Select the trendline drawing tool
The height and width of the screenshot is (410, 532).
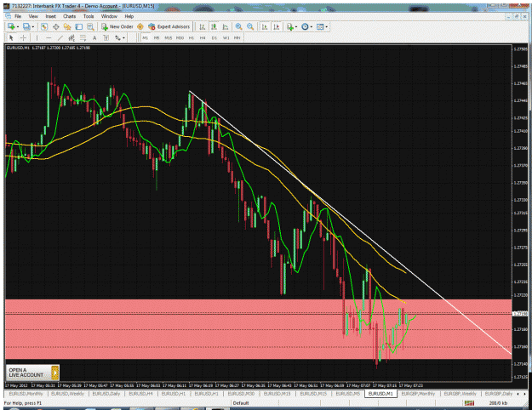60,38
